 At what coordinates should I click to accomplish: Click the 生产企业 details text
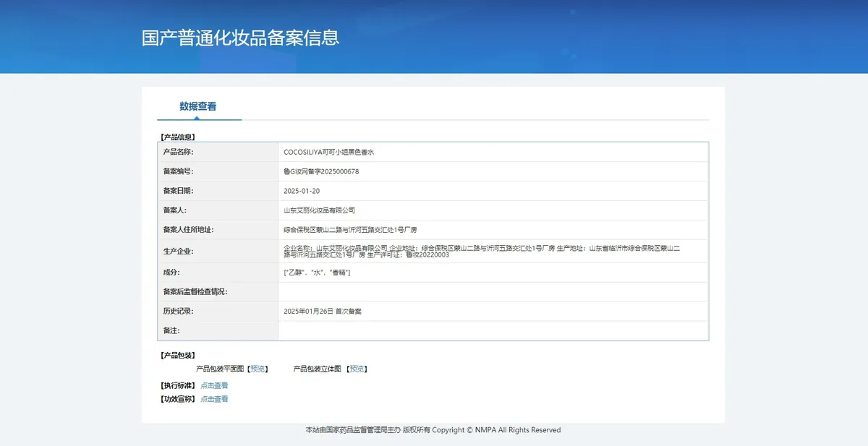(x=482, y=251)
